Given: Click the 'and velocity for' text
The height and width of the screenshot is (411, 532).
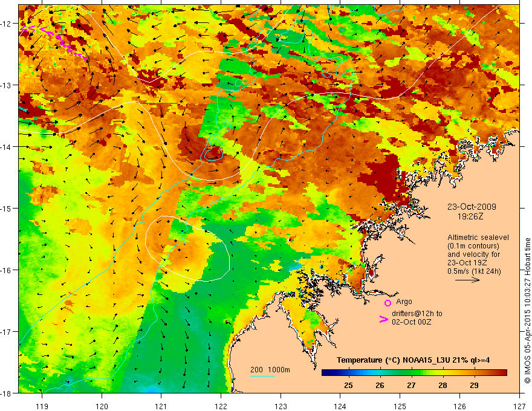Looking at the screenshot, I should [473, 254].
